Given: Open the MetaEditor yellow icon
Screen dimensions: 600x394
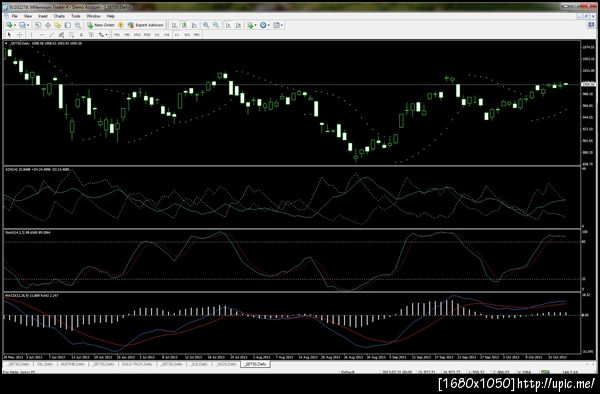Looking at the screenshot, I should (x=121, y=25).
